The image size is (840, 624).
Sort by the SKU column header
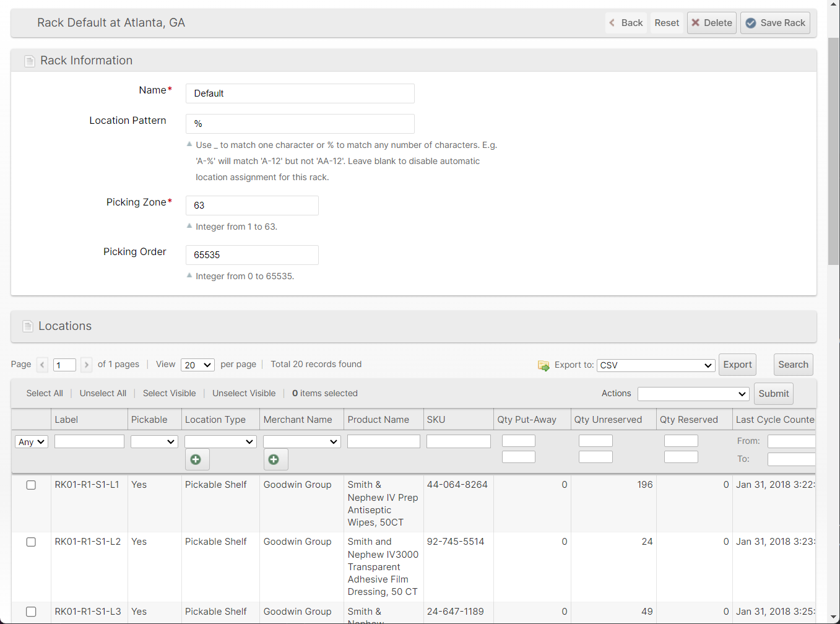click(x=436, y=420)
